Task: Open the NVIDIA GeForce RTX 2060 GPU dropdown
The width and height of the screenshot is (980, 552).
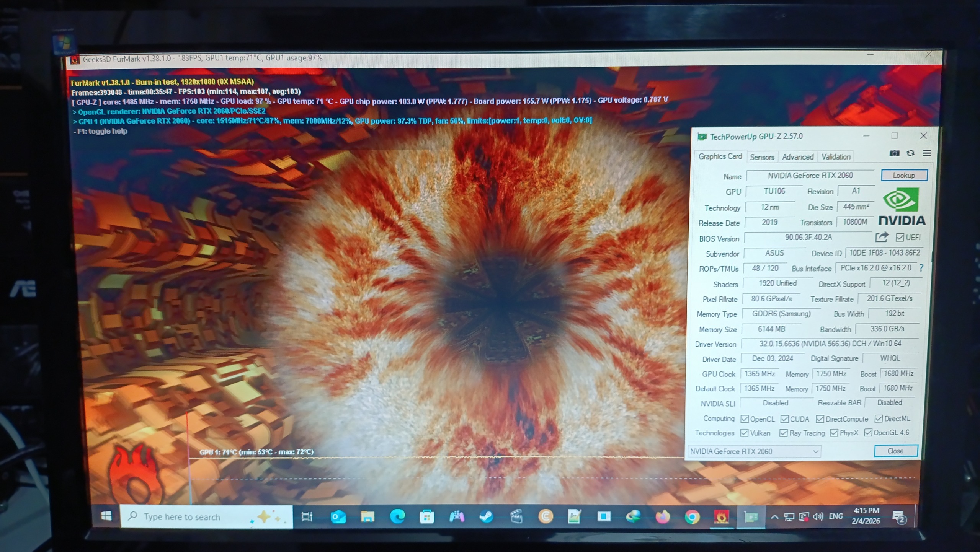Action: [x=754, y=451]
